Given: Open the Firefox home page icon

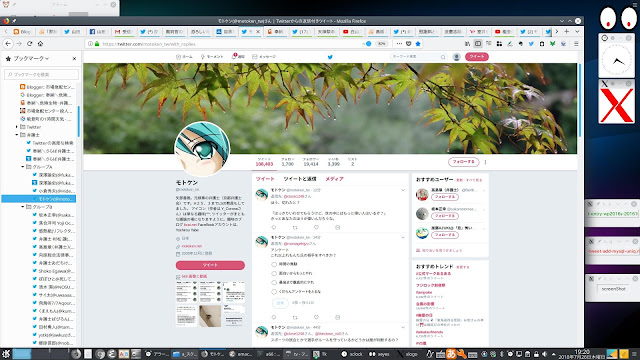Looking at the screenshot, I should (40, 44).
